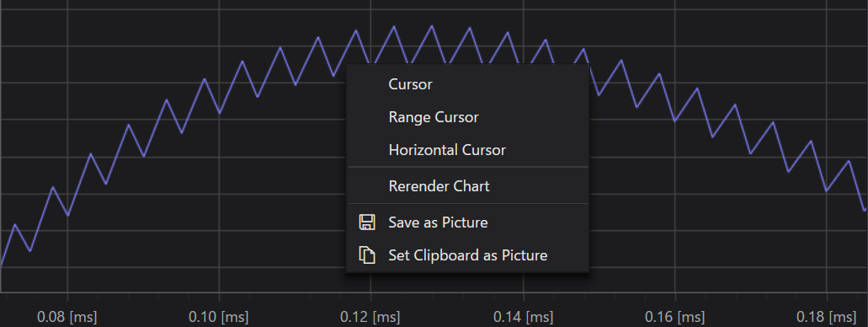Select the 0.12 [ms] time label

click(x=370, y=317)
